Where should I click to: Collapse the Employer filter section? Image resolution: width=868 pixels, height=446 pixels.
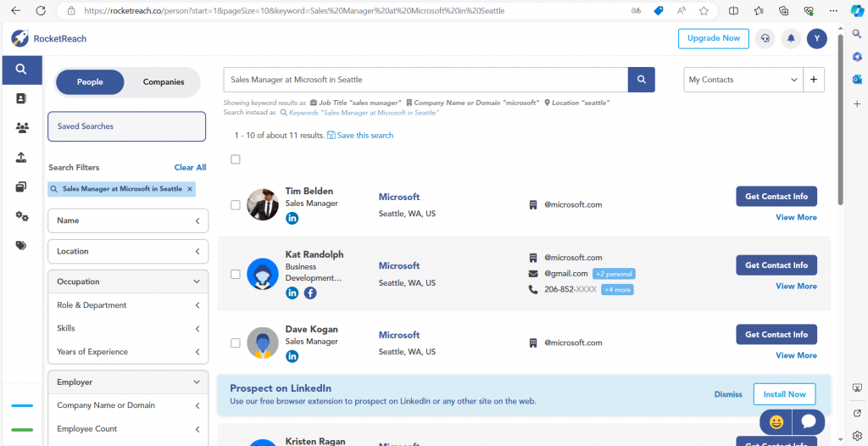(x=129, y=382)
